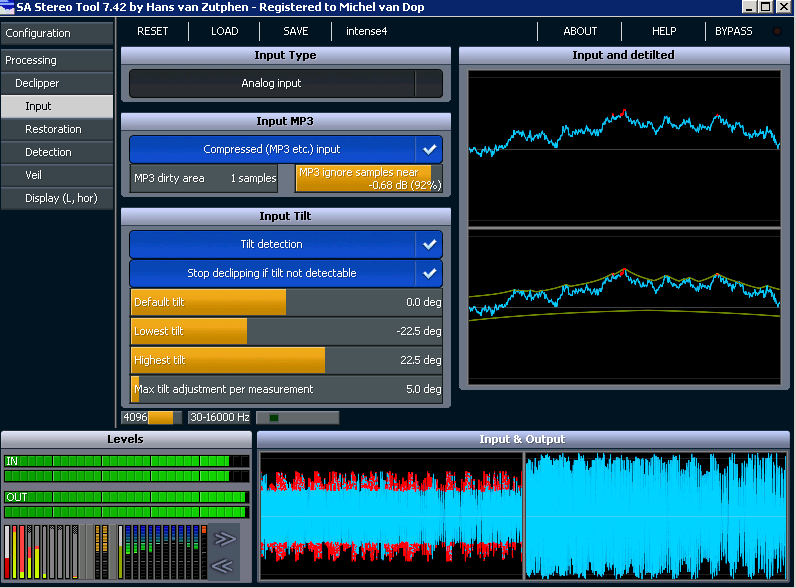Toggle the BYPASS button
The height and width of the screenshot is (588, 796).
click(x=734, y=31)
